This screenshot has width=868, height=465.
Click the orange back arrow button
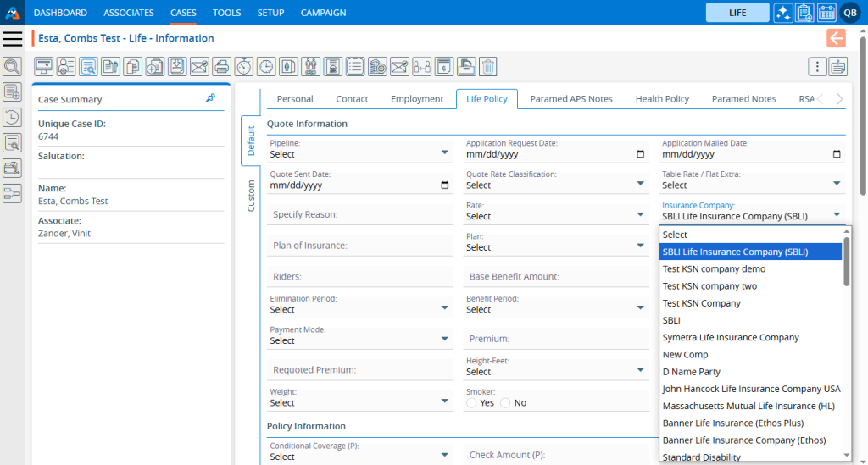click(836, 38)
